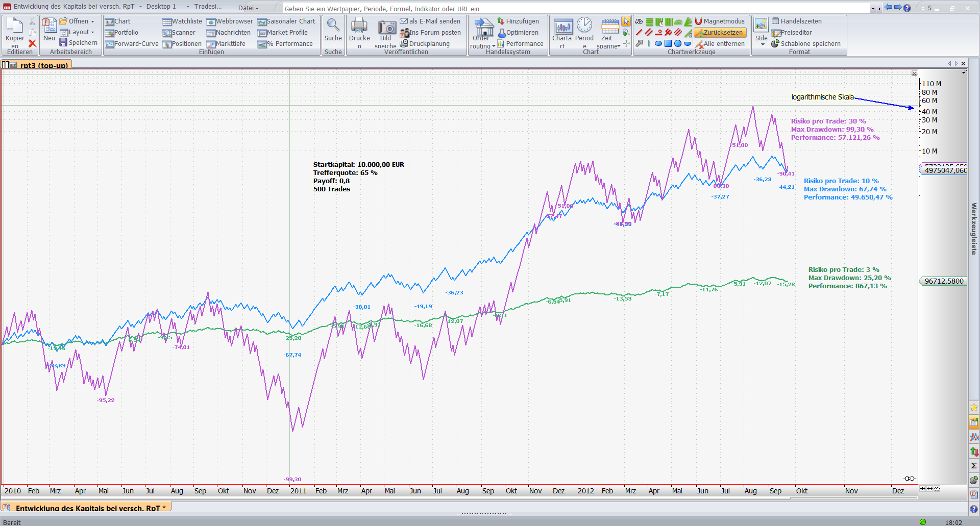The height and width of the screenshot is (526, 980).
Task: Click Zurücksetzen in Chartwerkzeuge
Action: click(x=720, y=33)
